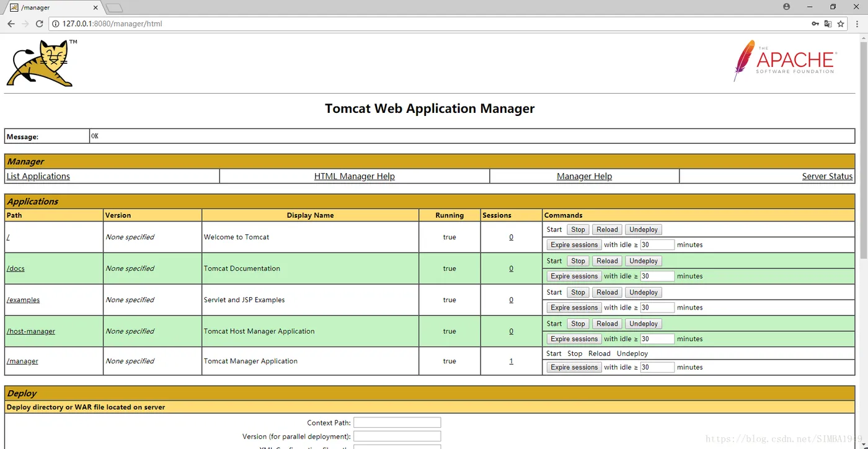
Task: Undeploy the /examples application
Action: [644, 292]
